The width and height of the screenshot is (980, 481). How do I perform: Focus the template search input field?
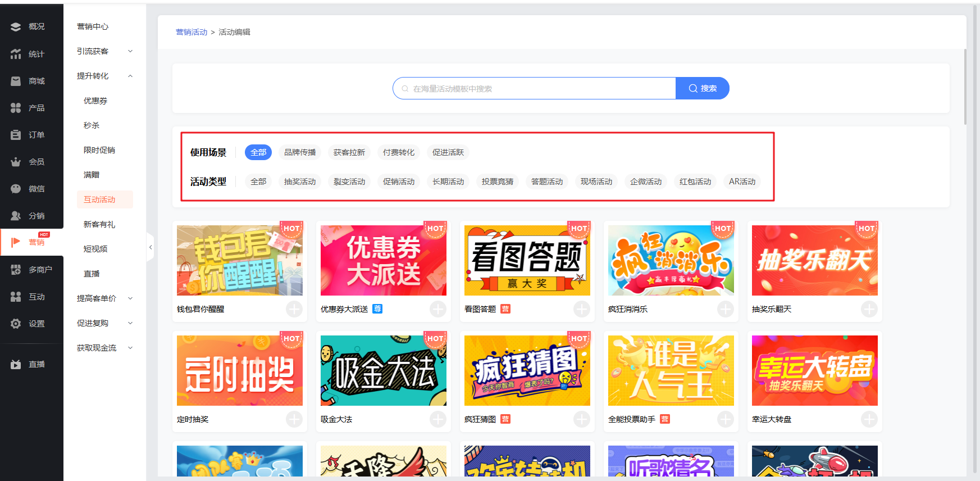pyautogui.click(x=535, y=88)
